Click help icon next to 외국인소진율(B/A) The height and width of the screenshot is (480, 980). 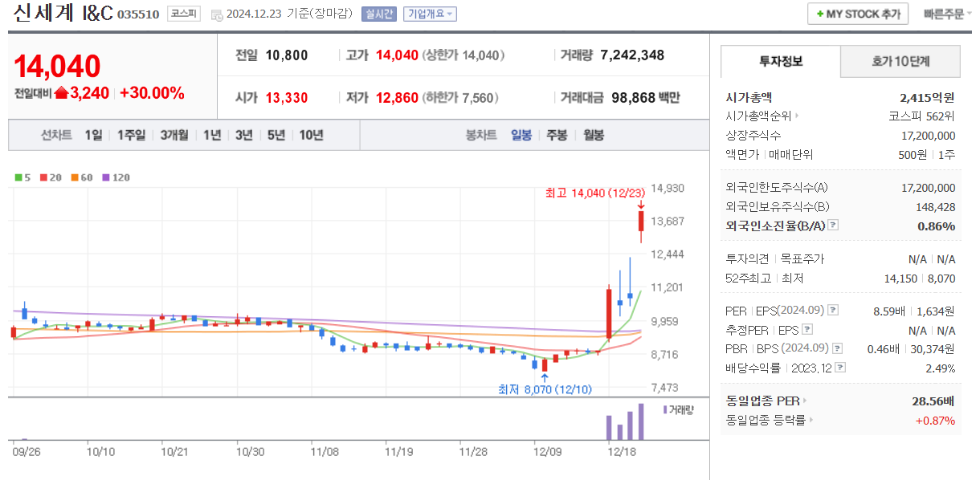click(x=833, y=226)
